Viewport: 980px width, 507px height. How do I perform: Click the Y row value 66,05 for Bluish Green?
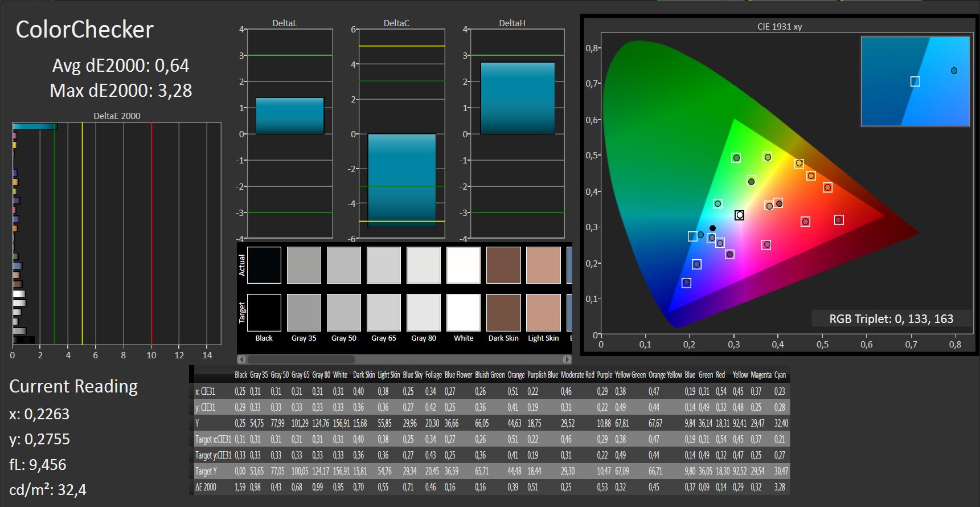pyautogui.click(x=482, y=423)
